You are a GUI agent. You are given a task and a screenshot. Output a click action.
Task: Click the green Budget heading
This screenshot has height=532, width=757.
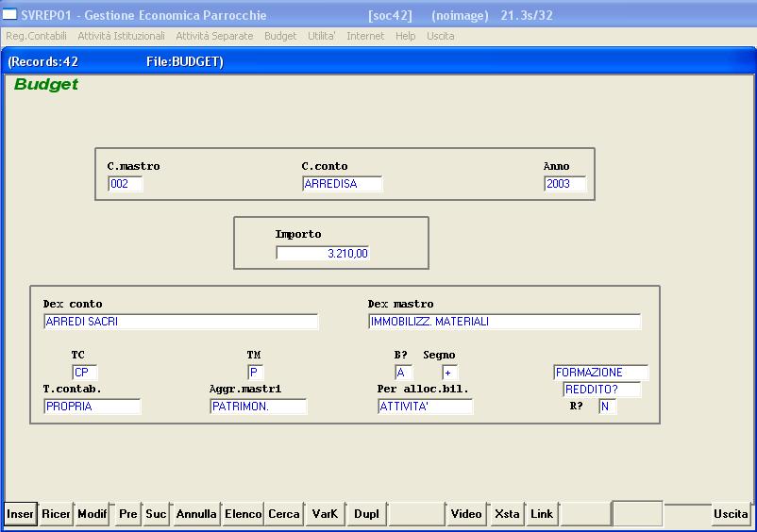46,84
